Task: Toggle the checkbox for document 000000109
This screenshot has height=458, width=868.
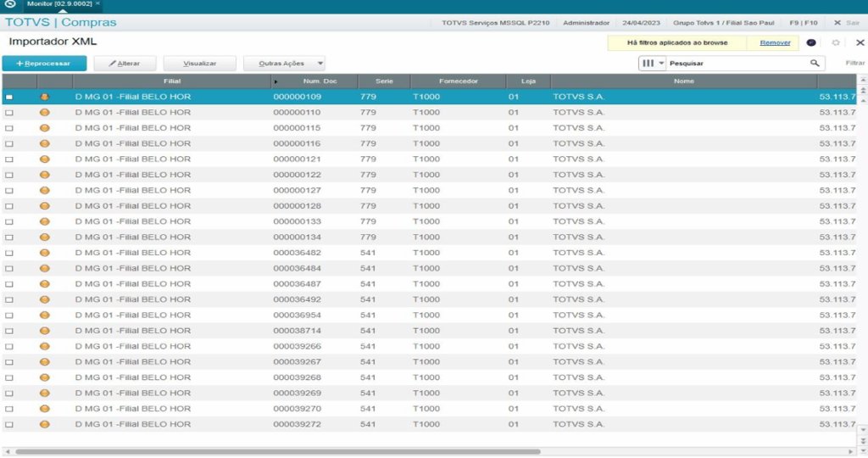Action: (x=8, y=97)
